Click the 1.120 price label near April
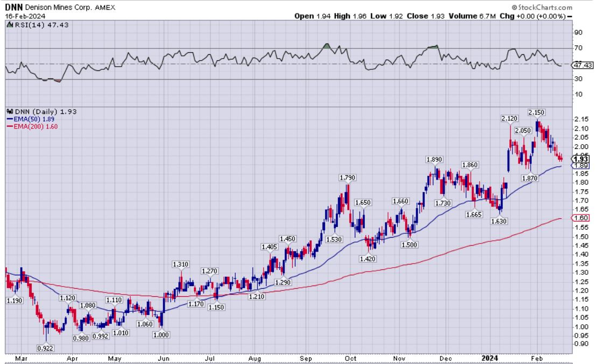 [67, 298]
